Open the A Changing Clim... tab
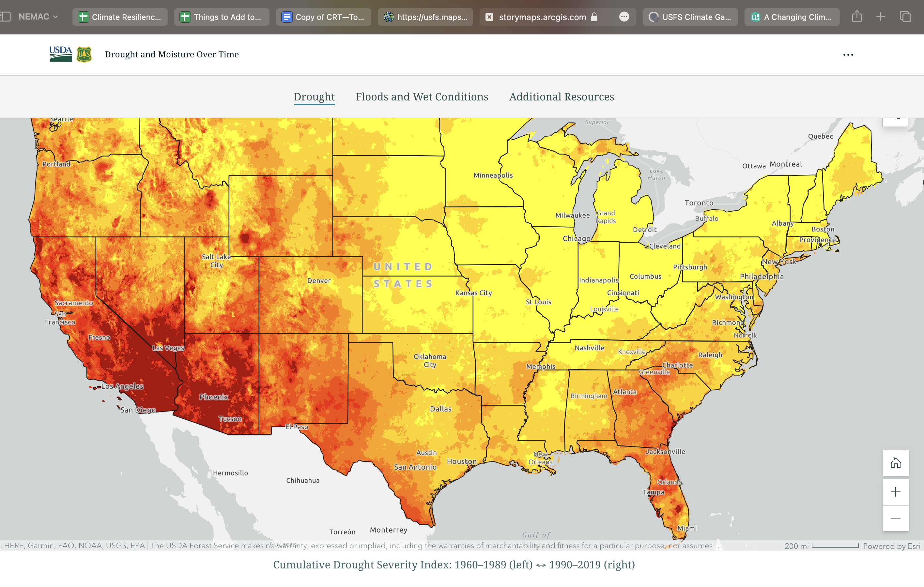This screenshot has height=587, width=924. point(792,17)
